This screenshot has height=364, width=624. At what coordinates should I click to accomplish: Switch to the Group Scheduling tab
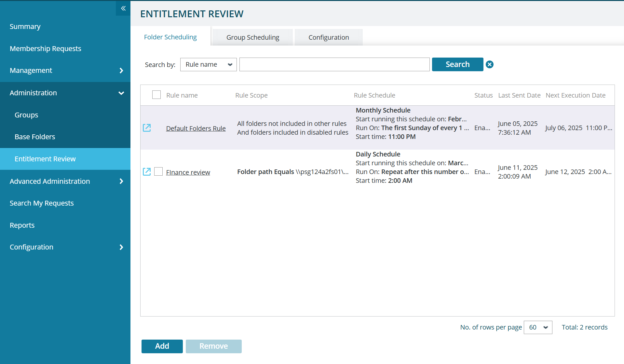(252, 37)
